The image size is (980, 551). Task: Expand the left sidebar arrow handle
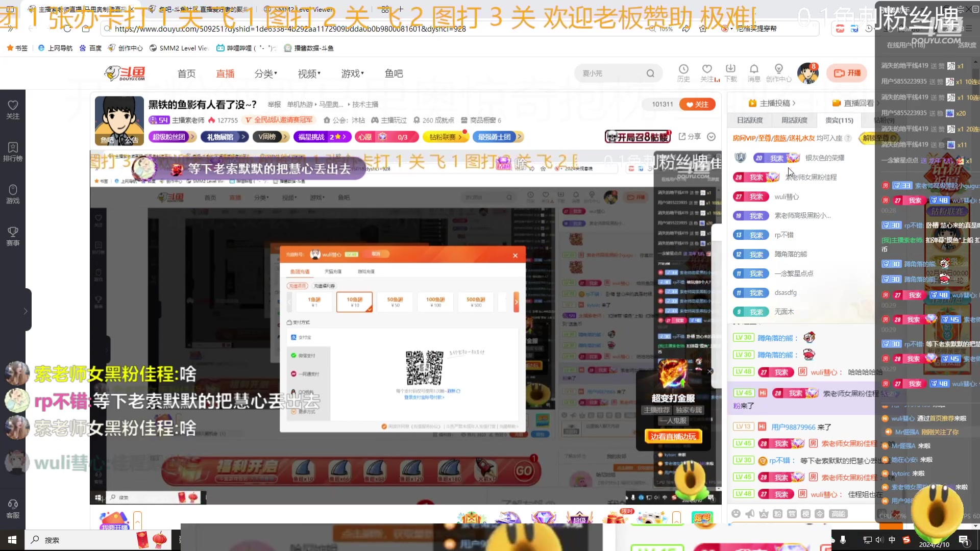click(x=26, y=311)
